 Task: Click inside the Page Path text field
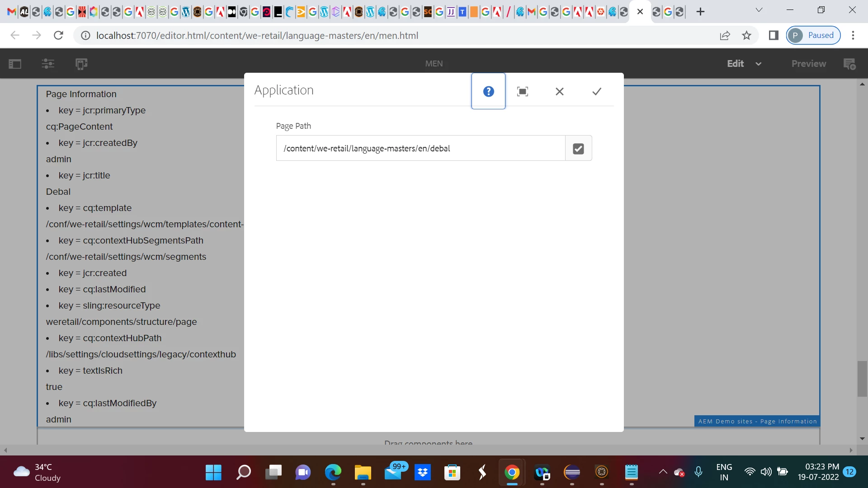pyautogui.click(x=420, y=148)
